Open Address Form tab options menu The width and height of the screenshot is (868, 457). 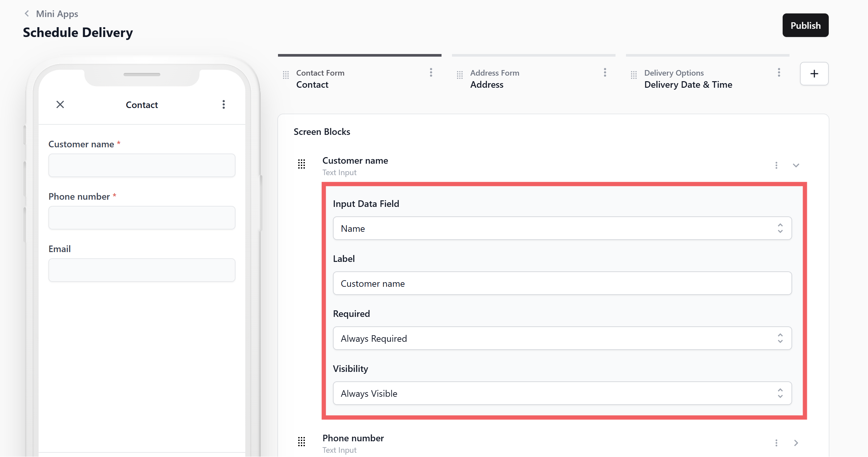click(x=604, y=73)
